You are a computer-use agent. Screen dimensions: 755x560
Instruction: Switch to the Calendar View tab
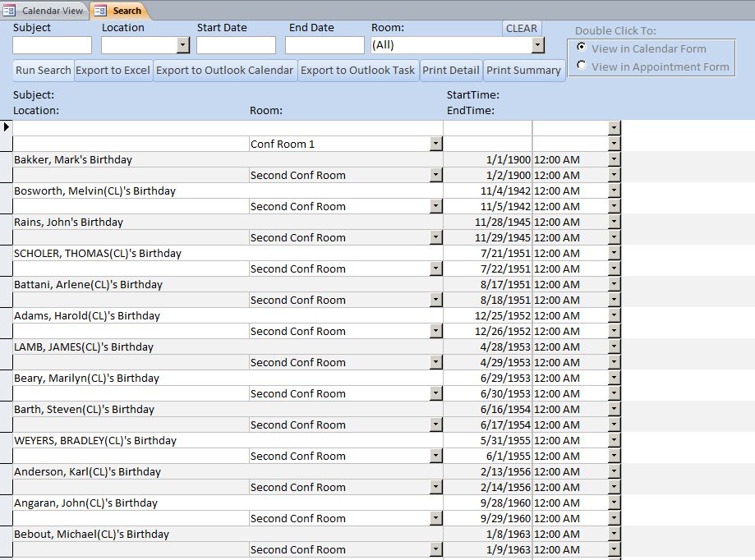click(44, 11)
